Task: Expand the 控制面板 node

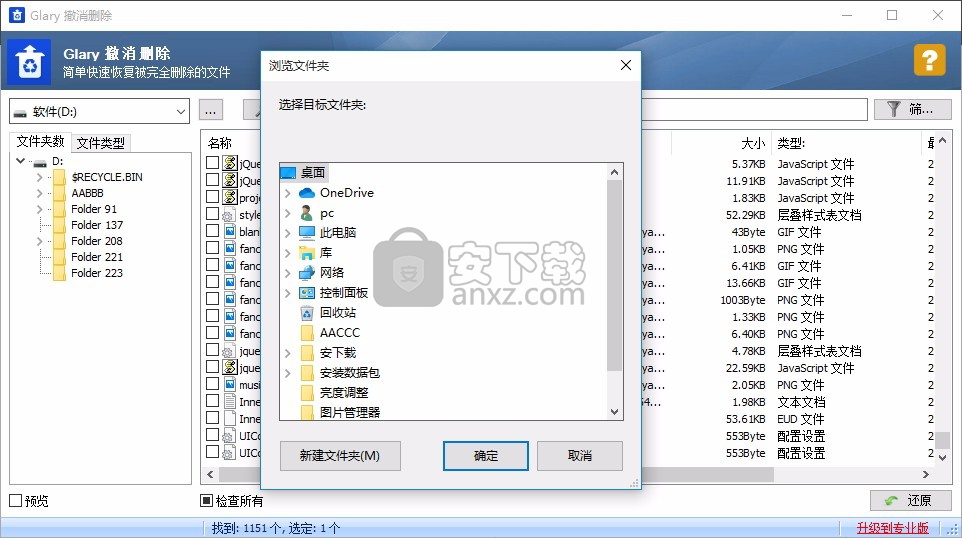Action: [x=287, y=293]
